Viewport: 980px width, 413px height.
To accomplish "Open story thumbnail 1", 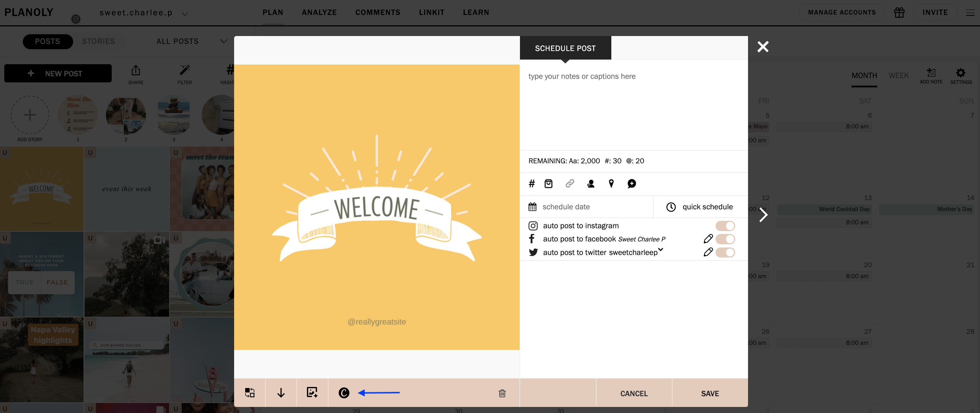I will [x=77, y=115].
